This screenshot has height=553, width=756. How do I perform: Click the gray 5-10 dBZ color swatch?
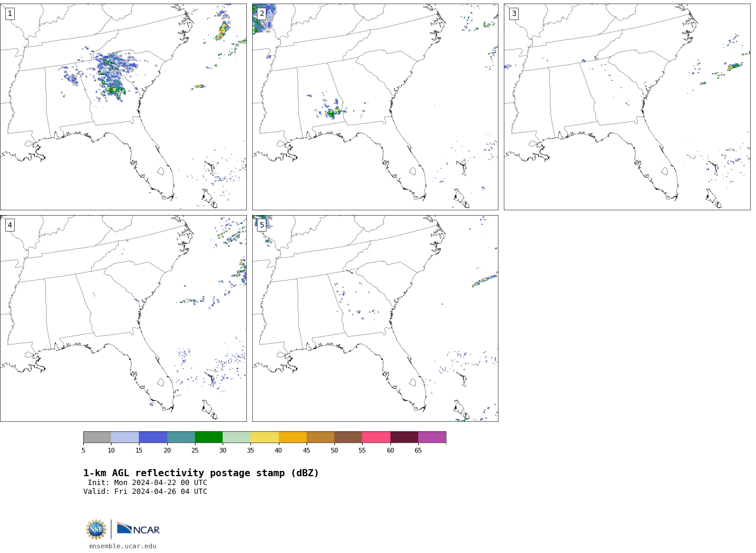click(x=97, y=437)
